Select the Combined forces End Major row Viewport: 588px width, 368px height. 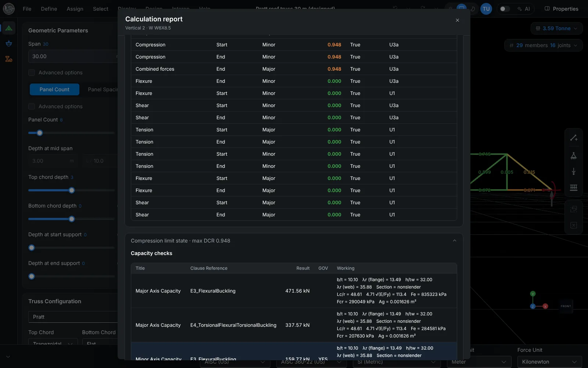294,69
